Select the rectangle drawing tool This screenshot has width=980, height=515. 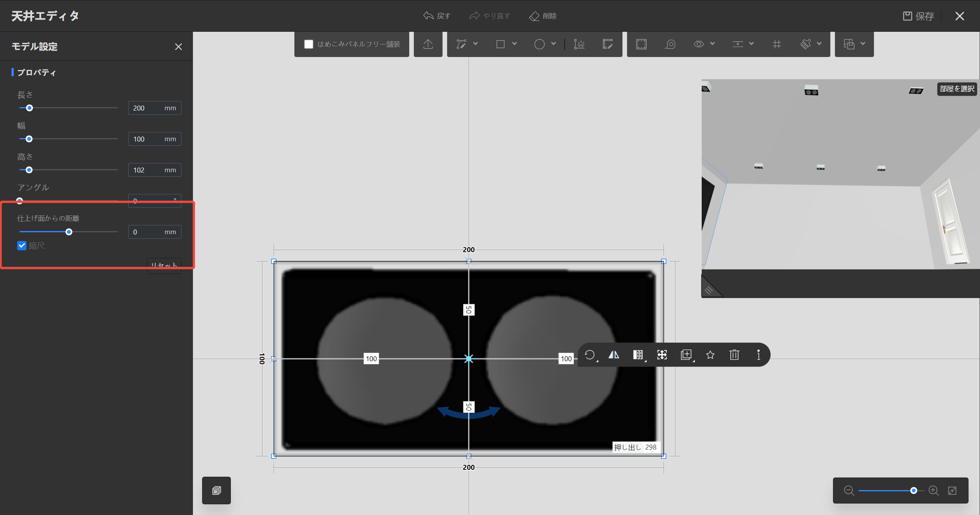pos(500,44)
